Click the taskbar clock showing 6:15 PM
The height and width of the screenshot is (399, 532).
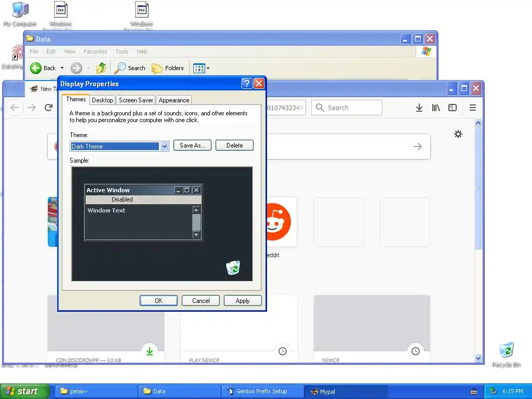pyautogui.click(x=512, y=391)
